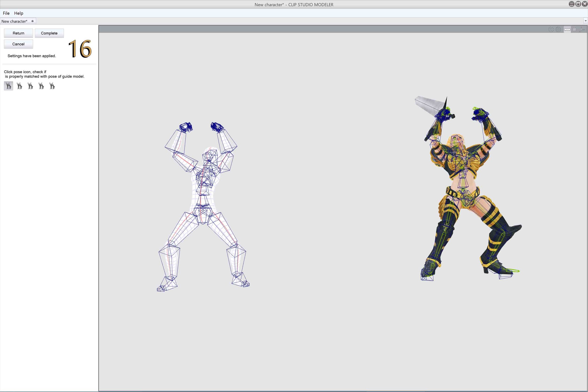588x392 pixels.
Task: Click the 'Settings have been applied.' message
Action: coord(32,56)
